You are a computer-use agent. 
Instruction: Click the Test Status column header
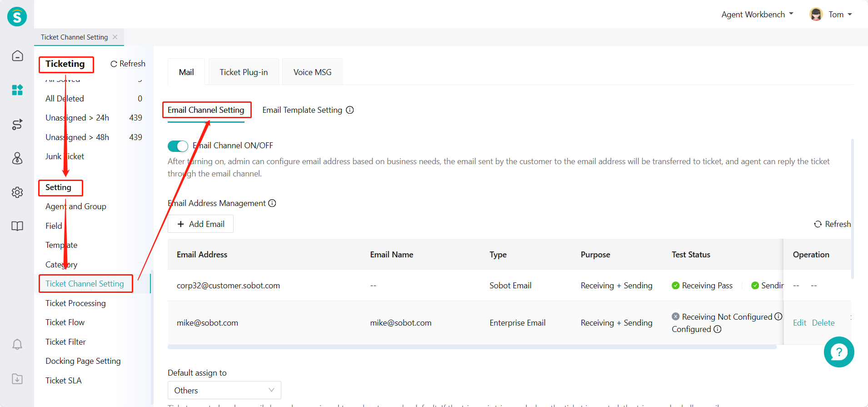(x=691, y=255)
